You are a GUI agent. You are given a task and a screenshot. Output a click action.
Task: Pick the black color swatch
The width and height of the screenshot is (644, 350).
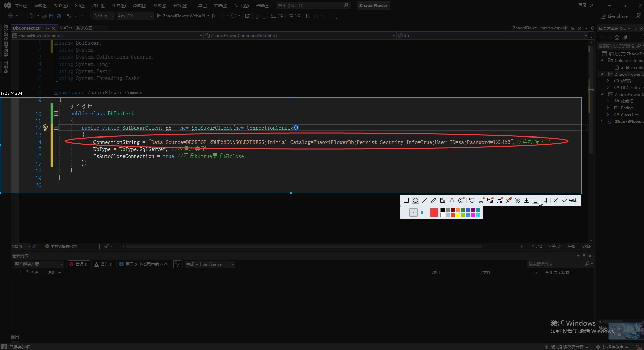click(442, 210)
